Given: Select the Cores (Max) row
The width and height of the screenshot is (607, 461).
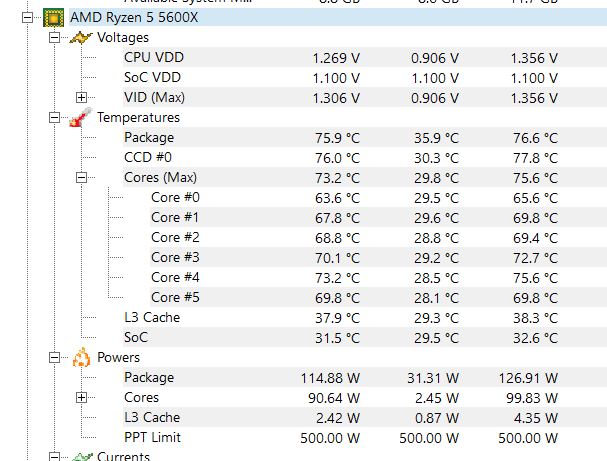Looking at the screenshot, I should [365, 177].
